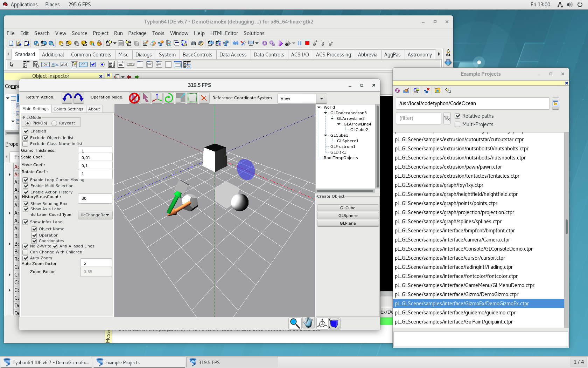Viewport: 588px width, 368px height.
Task: Click the red Stop debugging square in IDE toolbar
Action: coord(307,43)
